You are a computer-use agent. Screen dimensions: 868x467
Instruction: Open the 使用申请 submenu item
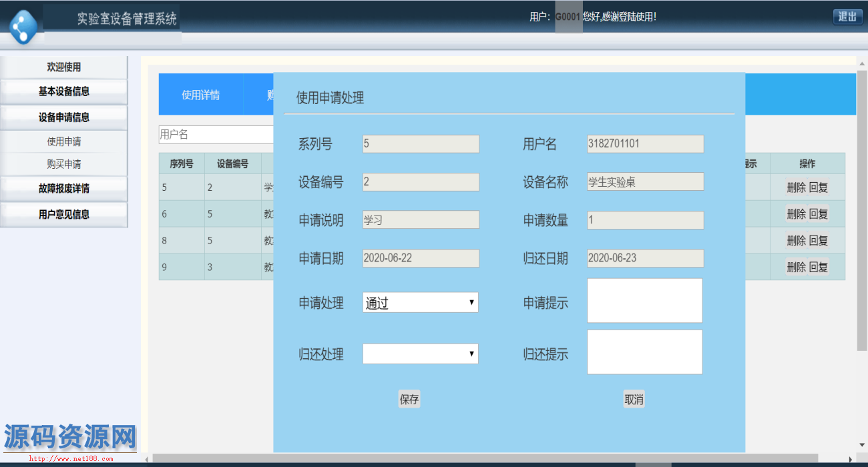pyautogui.click(x=63, y=141)
